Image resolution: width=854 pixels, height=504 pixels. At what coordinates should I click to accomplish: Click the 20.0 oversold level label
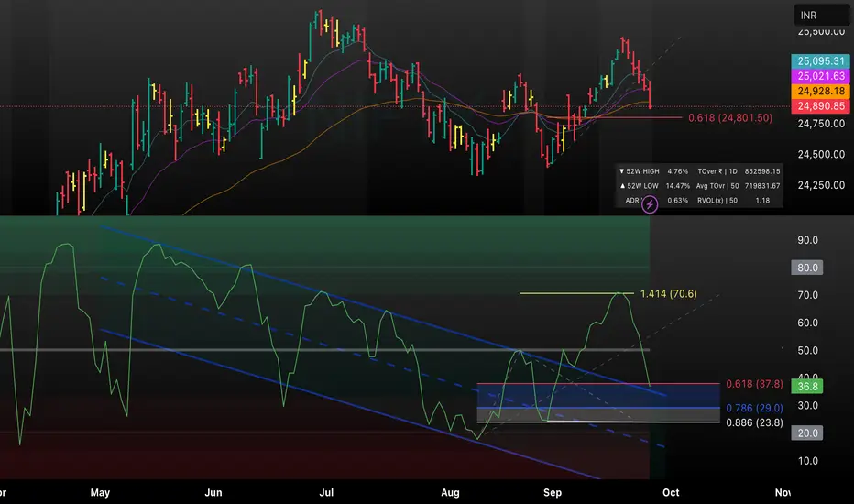[806, 433]
